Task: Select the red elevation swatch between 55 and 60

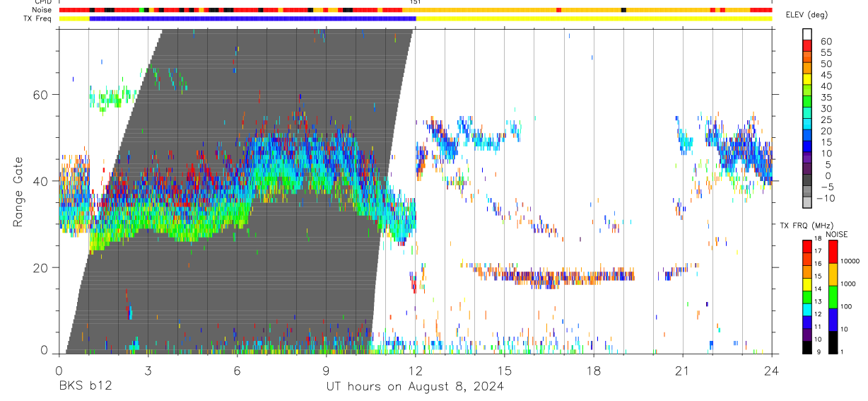Action: coord(807,45)
